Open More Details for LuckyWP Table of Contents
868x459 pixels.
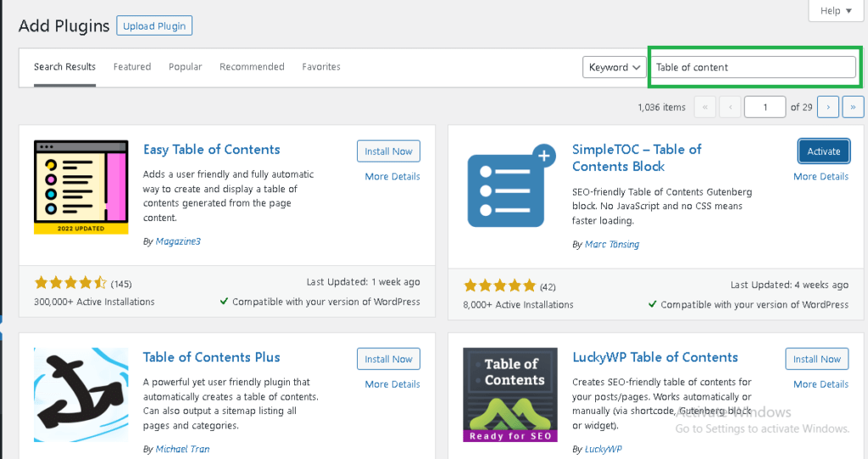click(x=821, y=384)
